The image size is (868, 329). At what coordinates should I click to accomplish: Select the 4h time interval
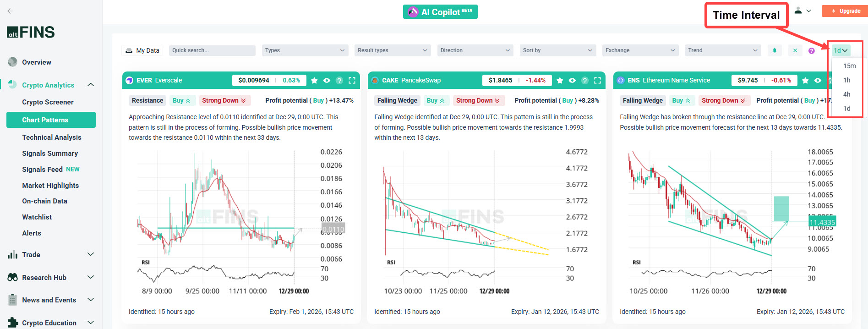click(847, 94)
